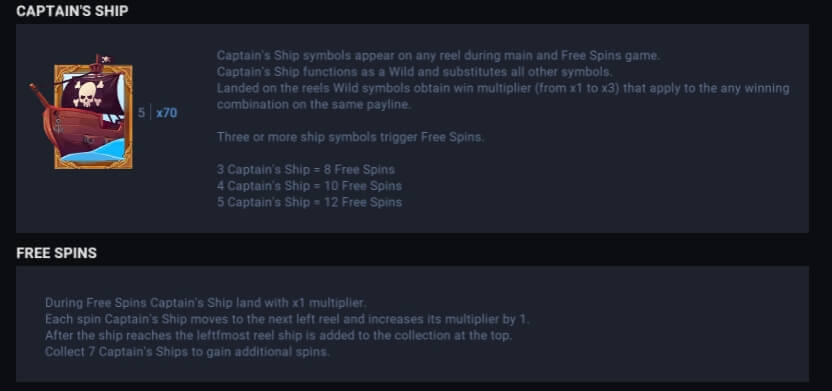Click the 'added to the collection at the top' line

tap(279, 336)
